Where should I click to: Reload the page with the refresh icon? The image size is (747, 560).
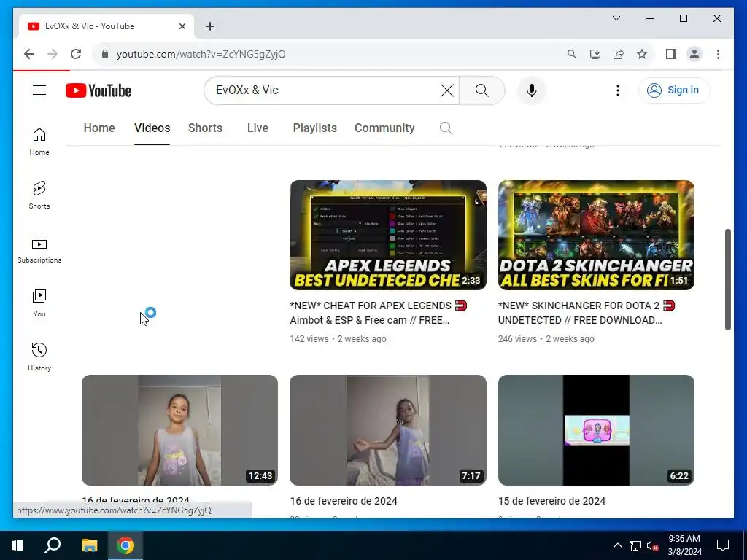click(x=76, y=54)
